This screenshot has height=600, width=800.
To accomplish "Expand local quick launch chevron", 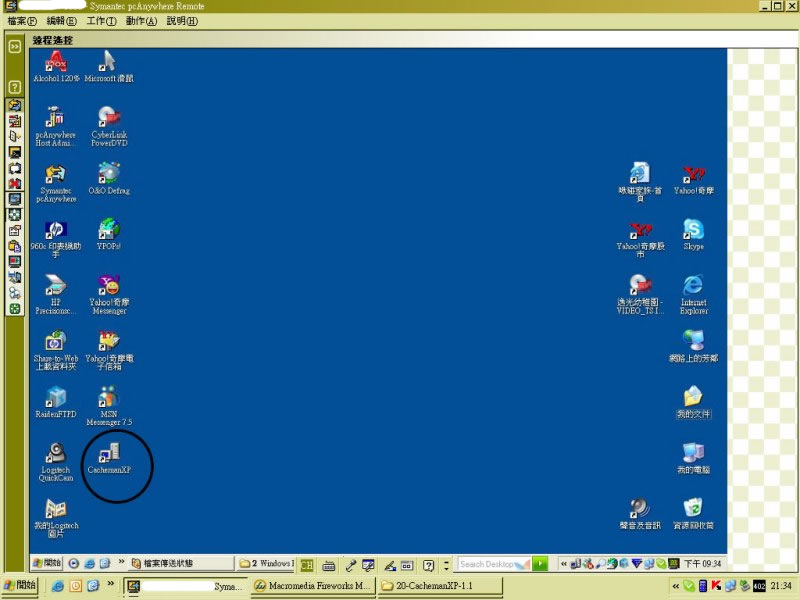I will point(110,584).
